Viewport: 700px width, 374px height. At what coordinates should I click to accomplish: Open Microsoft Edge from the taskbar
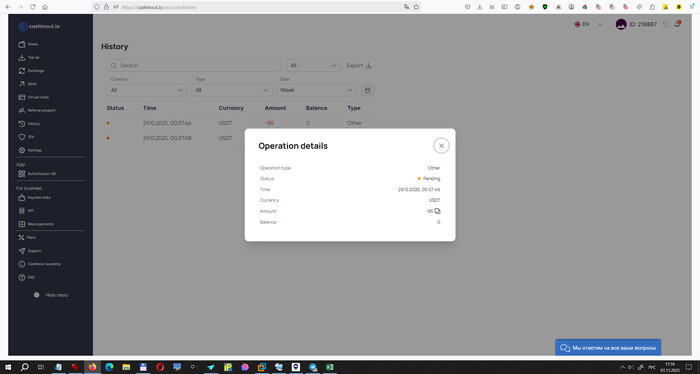109,367
